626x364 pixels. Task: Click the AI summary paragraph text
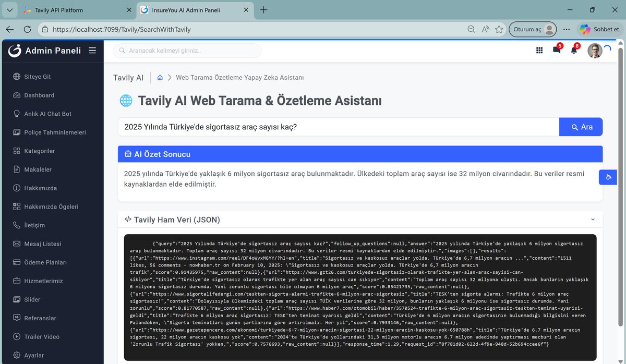point(354,179)
